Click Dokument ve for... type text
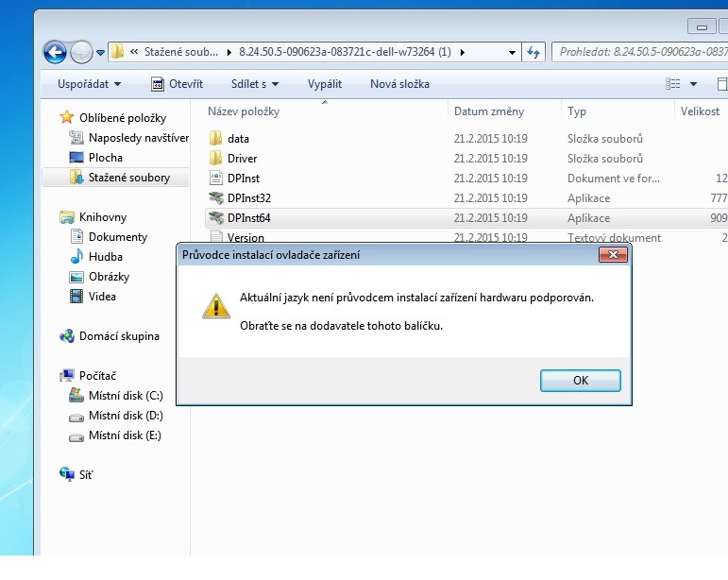The height and width of the screenshot is (580, 728). click(x=614, y=179)
